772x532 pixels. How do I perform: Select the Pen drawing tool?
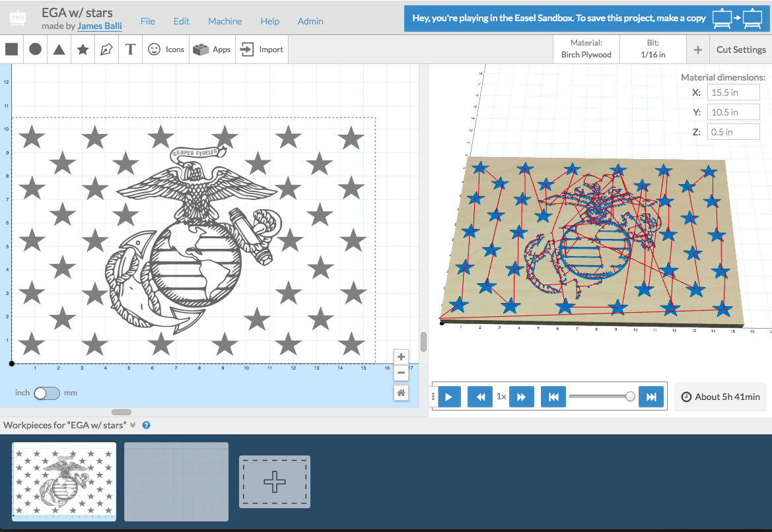pyautogui.click(x=106, y=50)
